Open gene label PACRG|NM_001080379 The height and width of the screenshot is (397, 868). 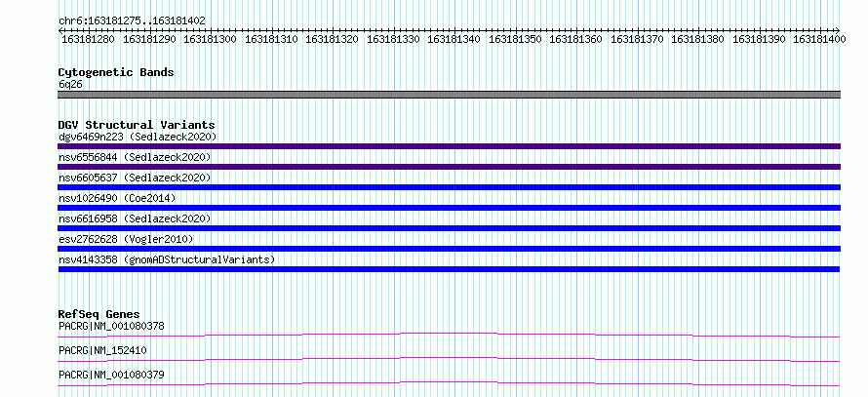point(111,375)
